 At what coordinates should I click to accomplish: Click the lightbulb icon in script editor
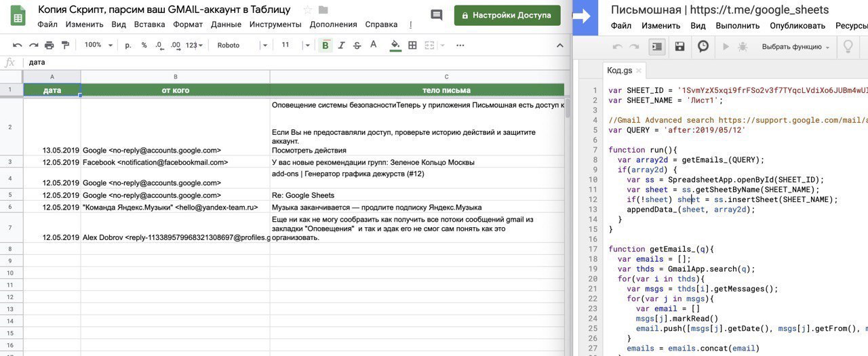click(x=847, y=47)
